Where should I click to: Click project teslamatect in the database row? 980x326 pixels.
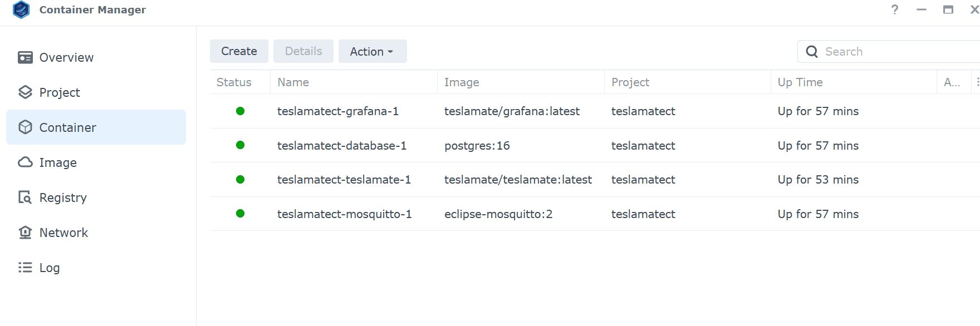click(643, 146)
